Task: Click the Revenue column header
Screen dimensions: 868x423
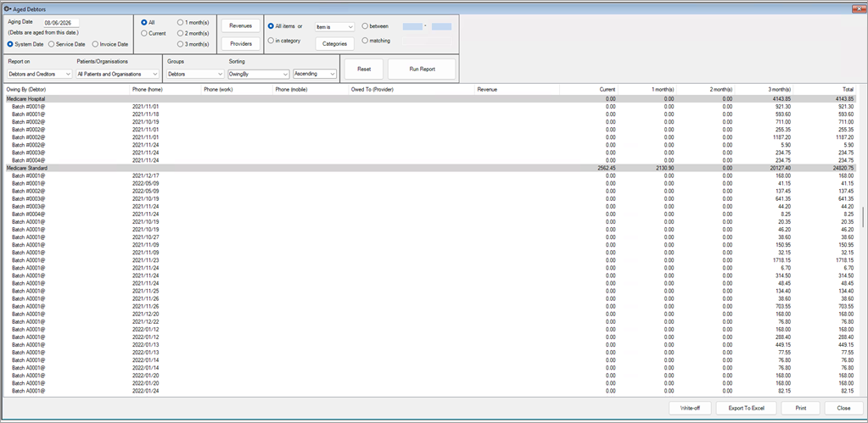Action: (x=517, y=89)
